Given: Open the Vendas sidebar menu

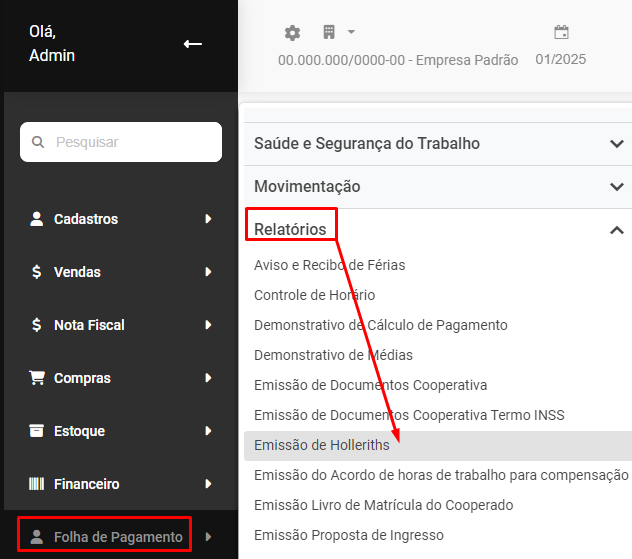Looking at the screenshot, I should click(x=77, y=272).
